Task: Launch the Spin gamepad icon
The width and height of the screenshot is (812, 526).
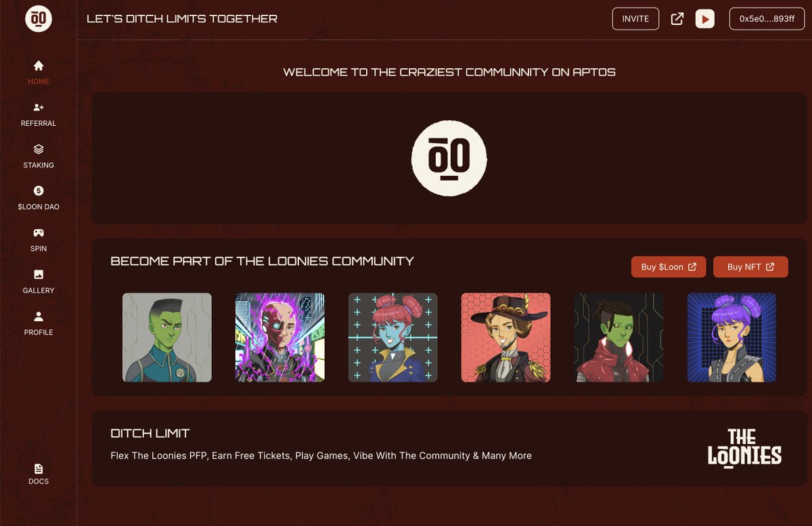Action: [39, 233]
